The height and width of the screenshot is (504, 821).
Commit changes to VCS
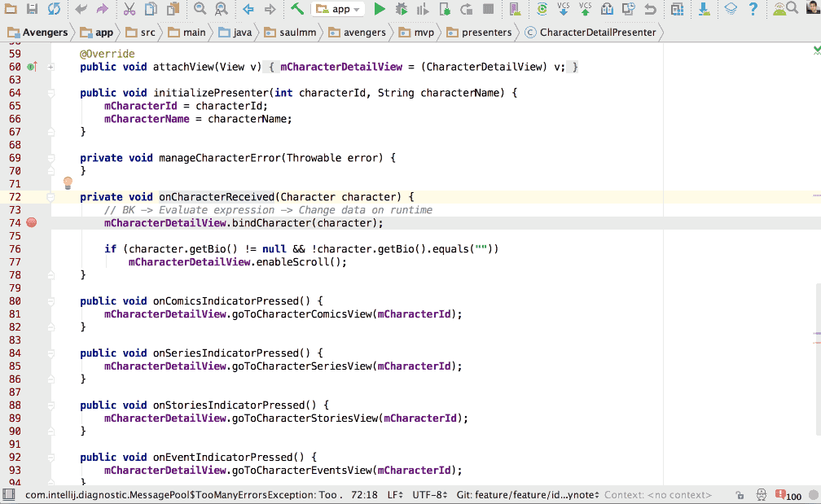pyautogui.click(x=586, y=9)
